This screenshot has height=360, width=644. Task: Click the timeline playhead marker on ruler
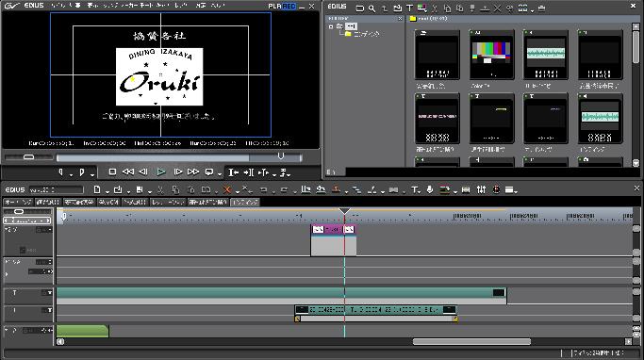point(344,211)
